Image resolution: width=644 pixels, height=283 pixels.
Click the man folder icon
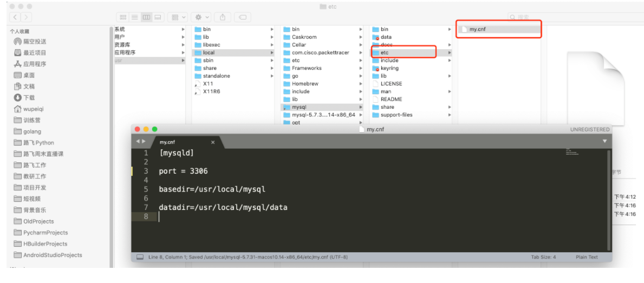point(375,91)
